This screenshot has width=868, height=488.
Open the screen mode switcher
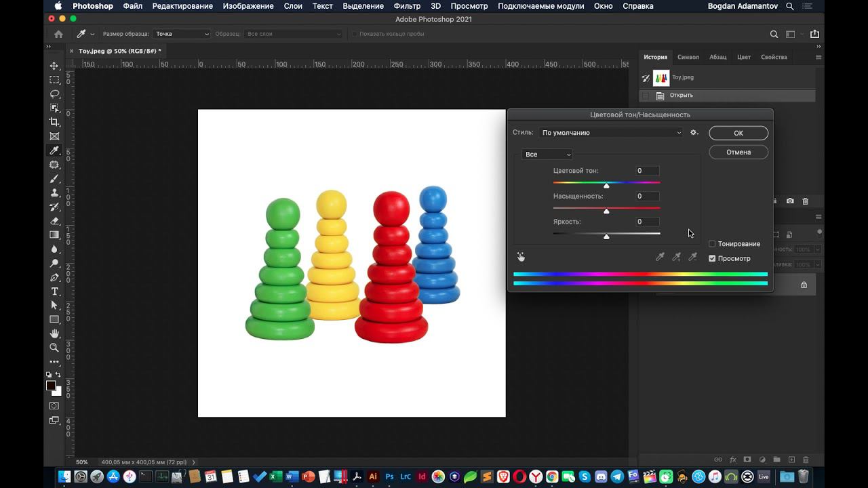54,421
